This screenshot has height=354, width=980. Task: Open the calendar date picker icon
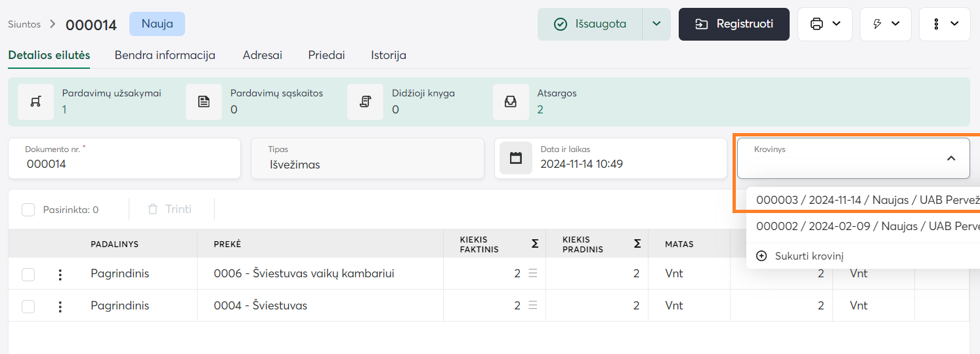(516, 158)
